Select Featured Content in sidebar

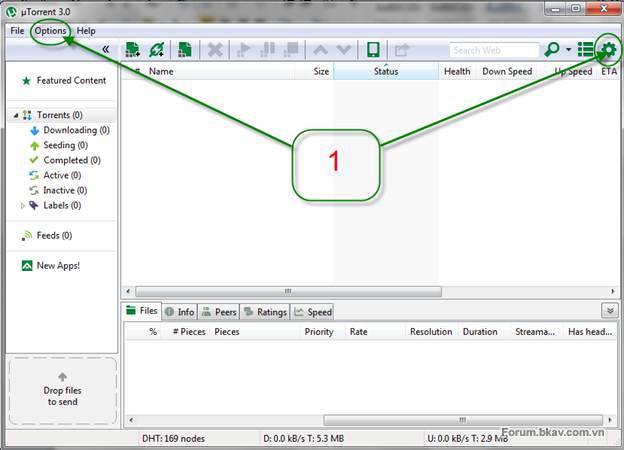click(x=70, y=80)
